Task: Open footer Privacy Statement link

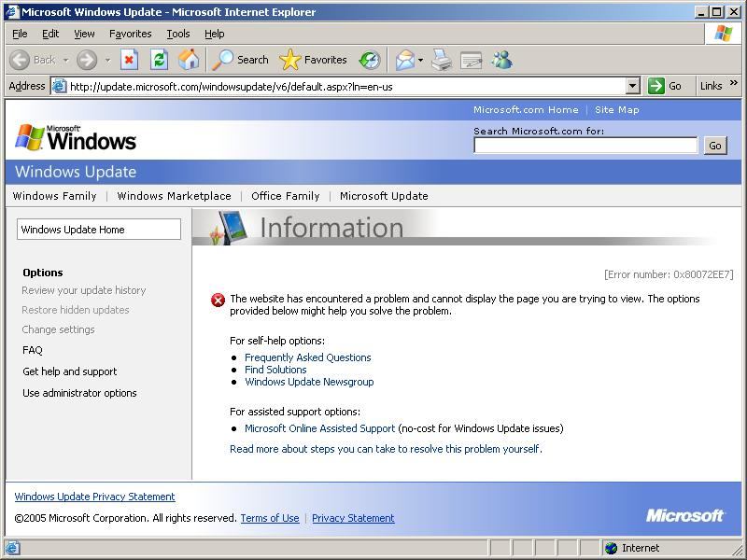Action: pos(353,518)
